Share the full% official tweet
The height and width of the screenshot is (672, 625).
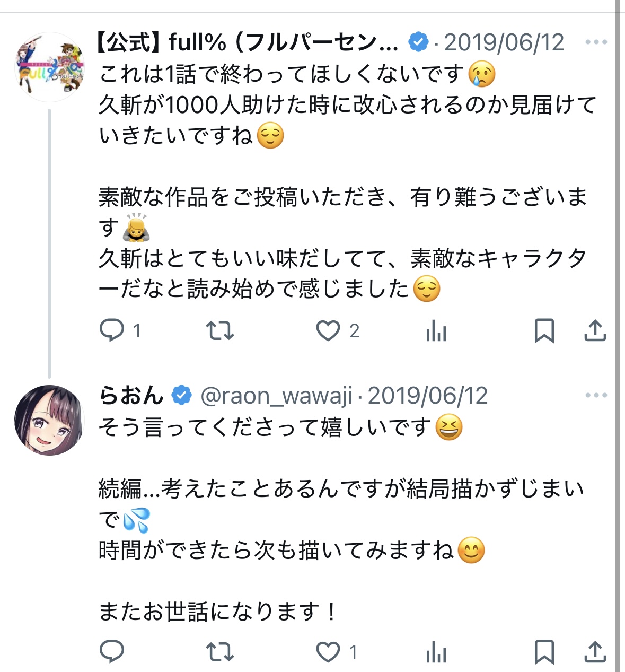(595, 330)
